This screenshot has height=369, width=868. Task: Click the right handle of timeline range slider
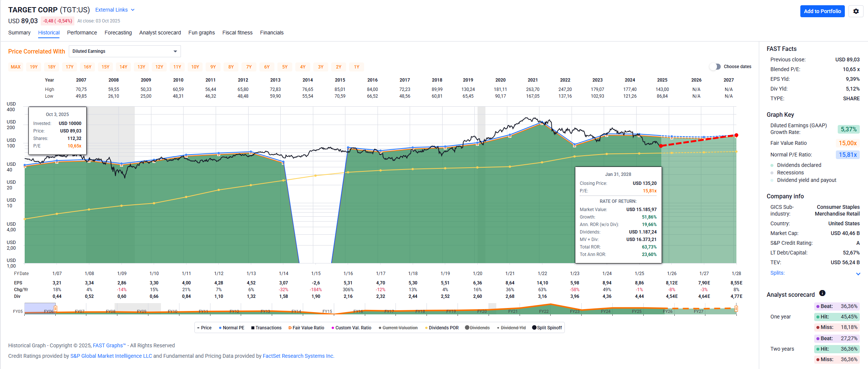pyautogui.click(x=736, y=309)
